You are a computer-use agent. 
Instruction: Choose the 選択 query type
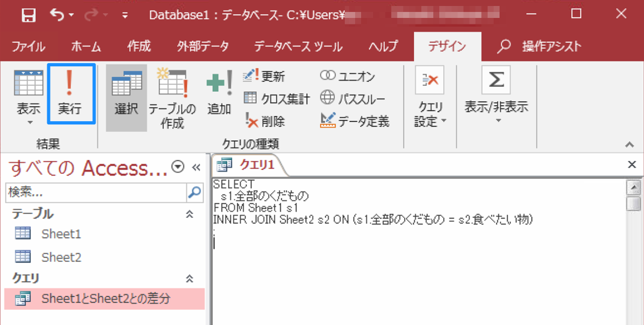(127, 98)
